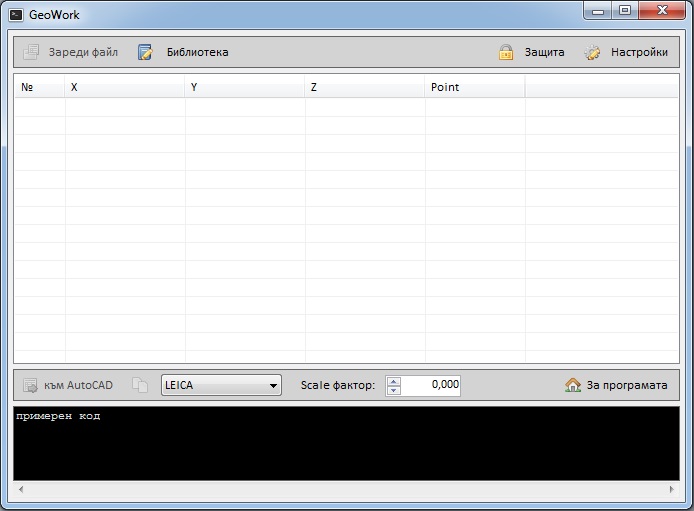The height and width of the screenshot is (511, 694).
Task: Open За програмата via the house icon
Action: [x=573, y=385]
